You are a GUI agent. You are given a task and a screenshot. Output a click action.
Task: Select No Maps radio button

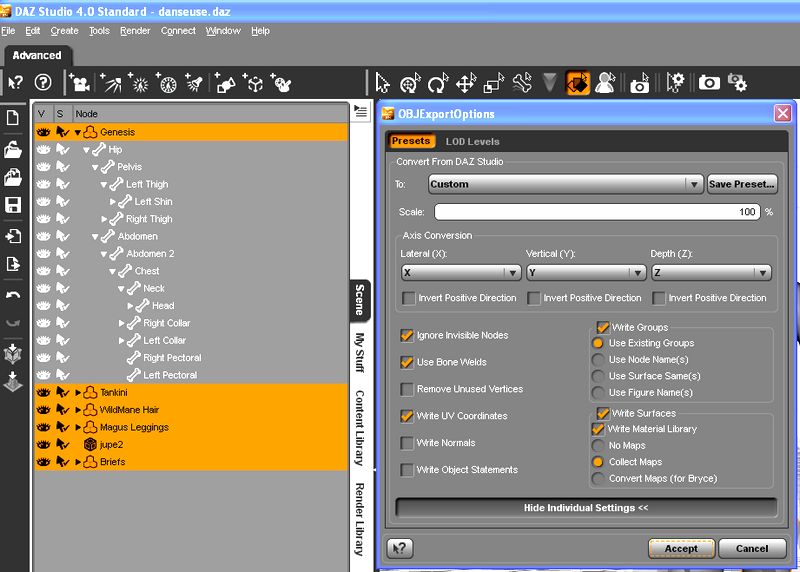598,445
